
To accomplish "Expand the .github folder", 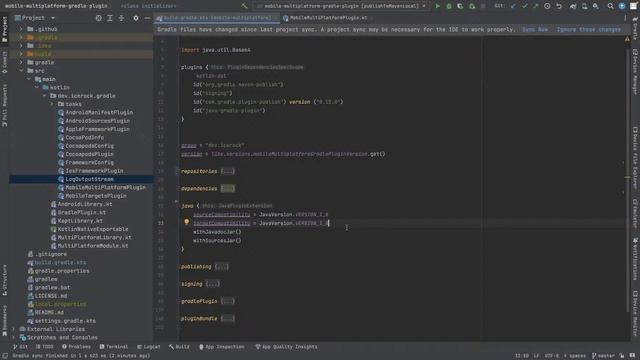I will [21, 29].
